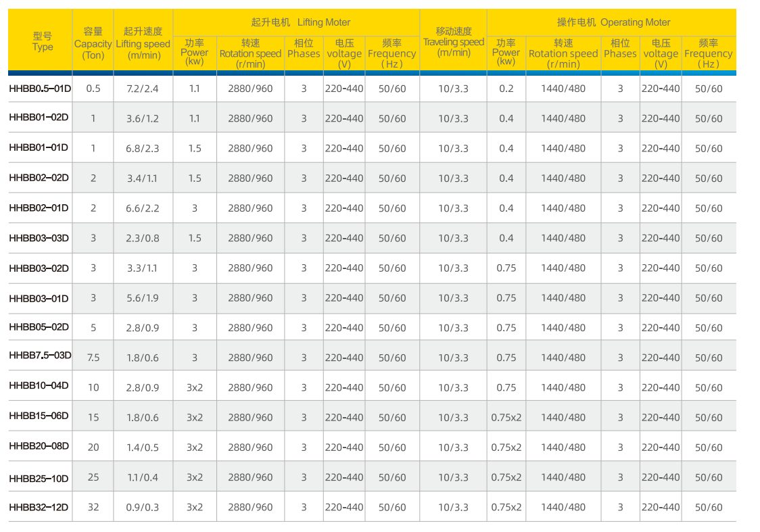This screenshot has width=760, height=532.
Task: Click lifting power 3x2 in HHBB10-04D row
Action: click(x=194, y=388)
